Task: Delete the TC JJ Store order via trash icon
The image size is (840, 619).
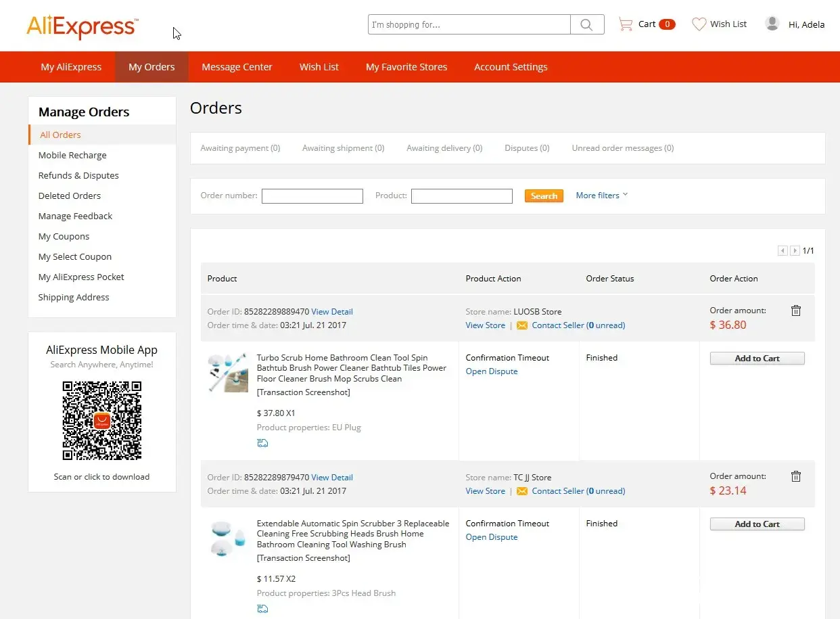Action: click(796, 476)
